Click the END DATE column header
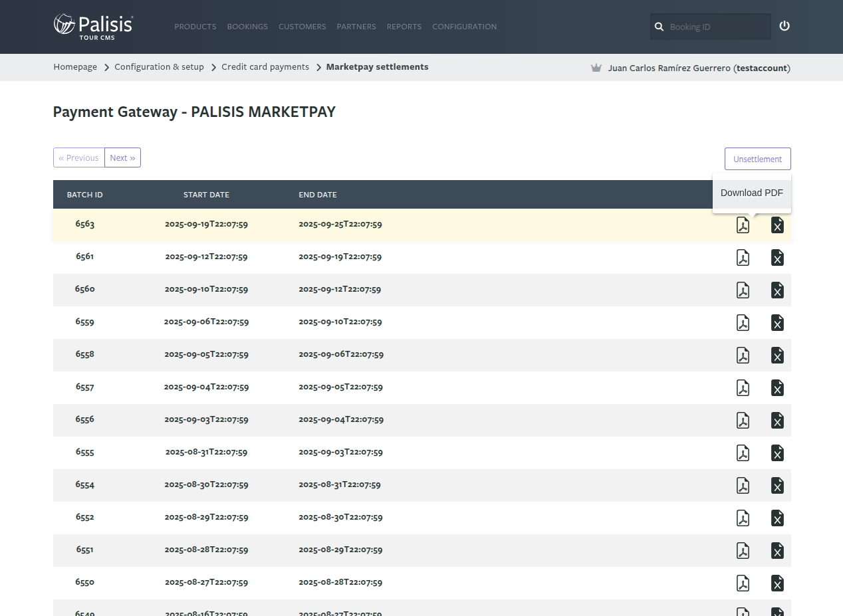Viewport: 843px width, 616px height. point(318,195)
